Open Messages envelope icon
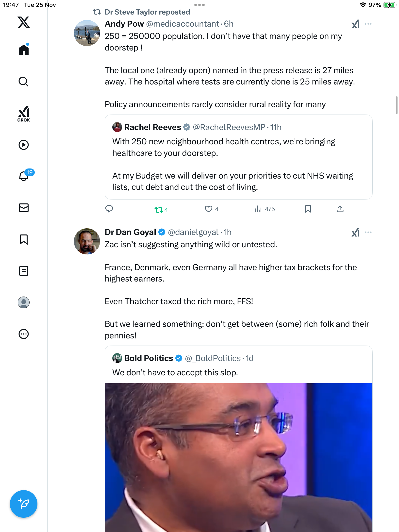Image resolution: width=399 pixels, height=532 pixels. pos(24,208)
